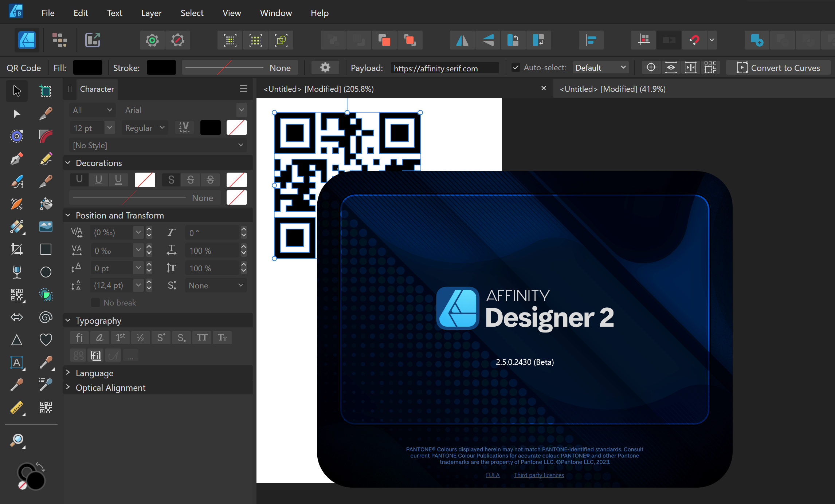Toggle All Caps TT typography button
This screenshot has height=504, width=835.
(x=202, y=338)
